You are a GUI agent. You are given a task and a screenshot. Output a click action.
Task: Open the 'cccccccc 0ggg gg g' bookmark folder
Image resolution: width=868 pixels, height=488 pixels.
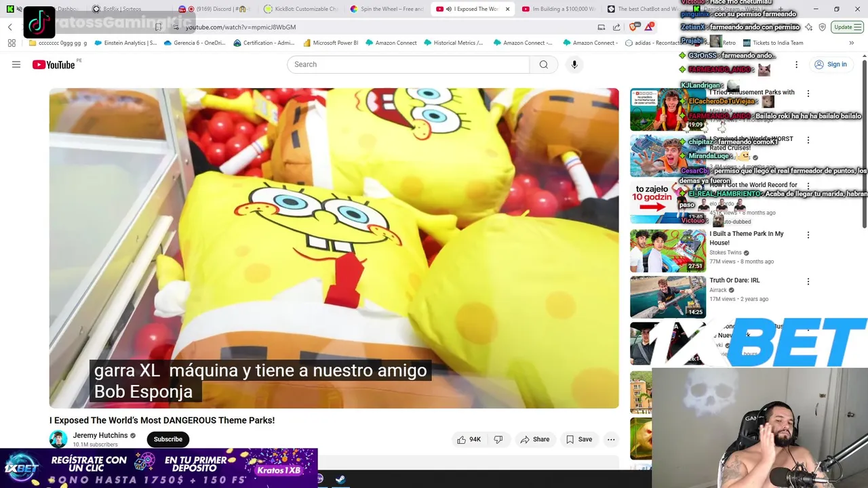point(58,43)
